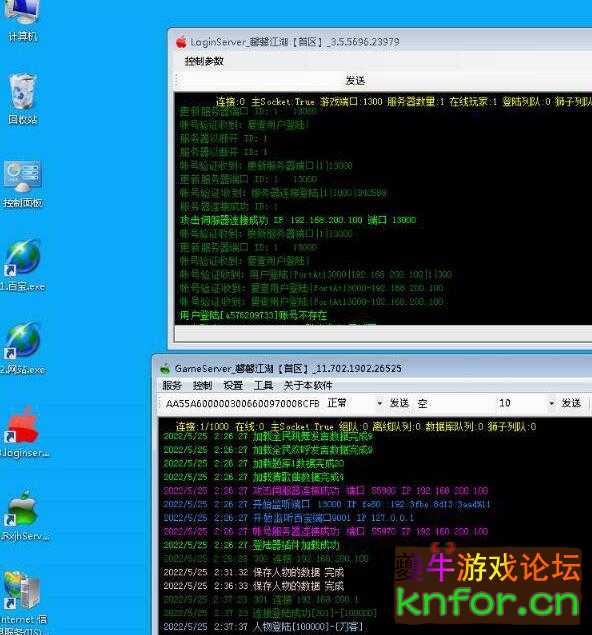Open the 服务 menu in GameServer
Viewport: 592px width, 635px height.
point(172,386)
